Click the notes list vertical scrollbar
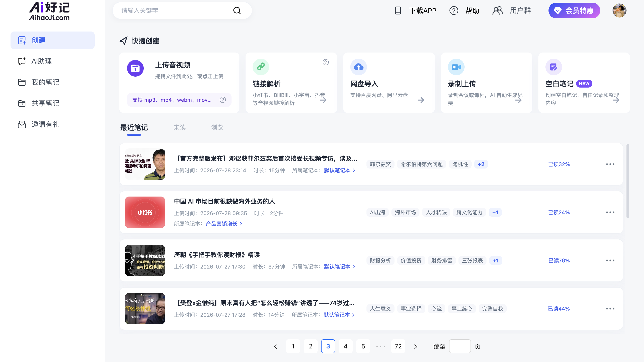Image resolution: width=644 pixels, height=362 pixels. [628, 181]
